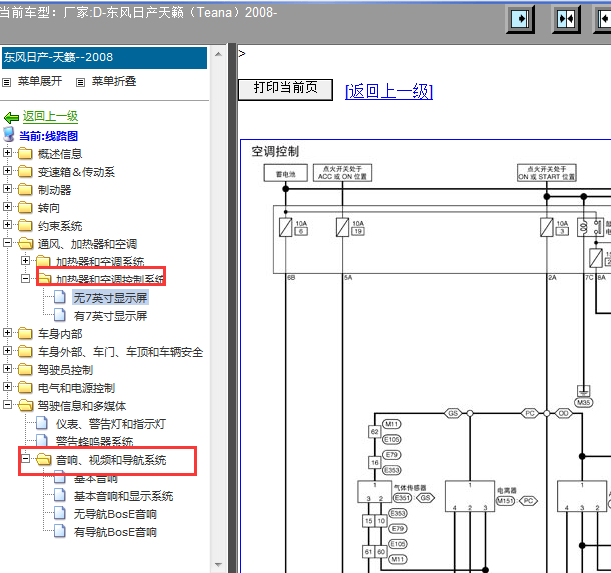Click the 车身内部 folder icon

point(25,333)
